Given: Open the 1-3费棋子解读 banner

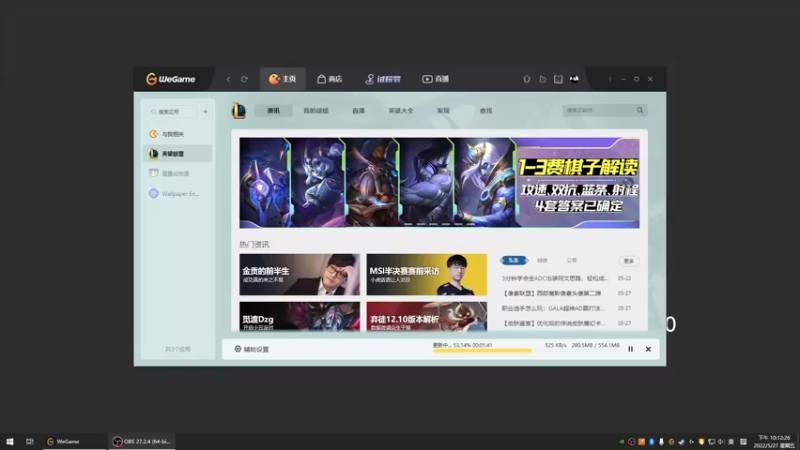Looking at the screenshot, I should pos(439,183).
